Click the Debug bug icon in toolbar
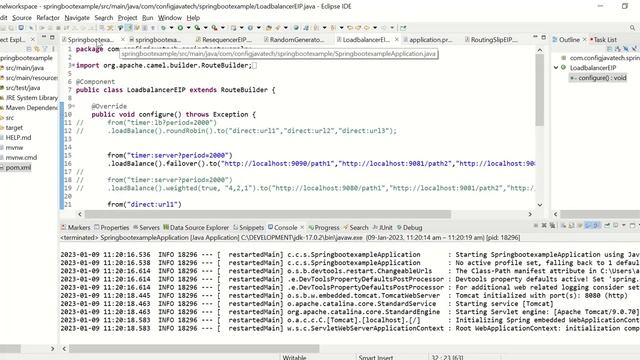Screen dimensions: 640x360 [163, 28]
